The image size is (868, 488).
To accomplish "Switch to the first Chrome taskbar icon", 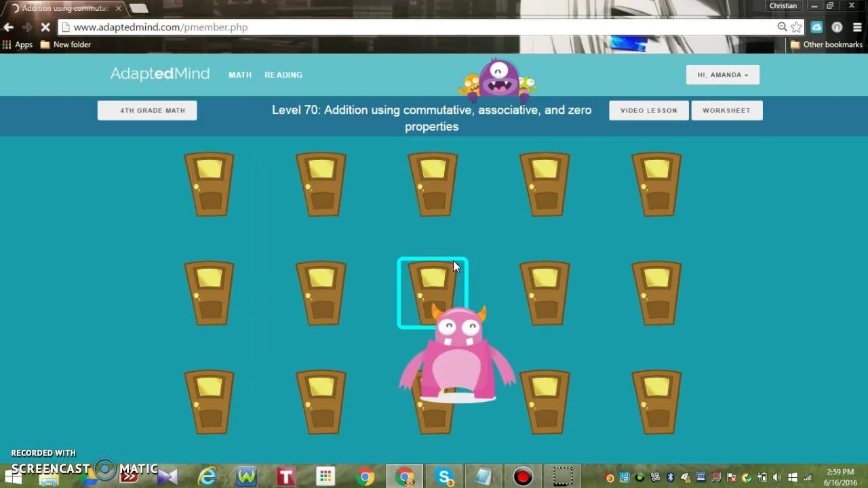I will (x=366, y=476).
